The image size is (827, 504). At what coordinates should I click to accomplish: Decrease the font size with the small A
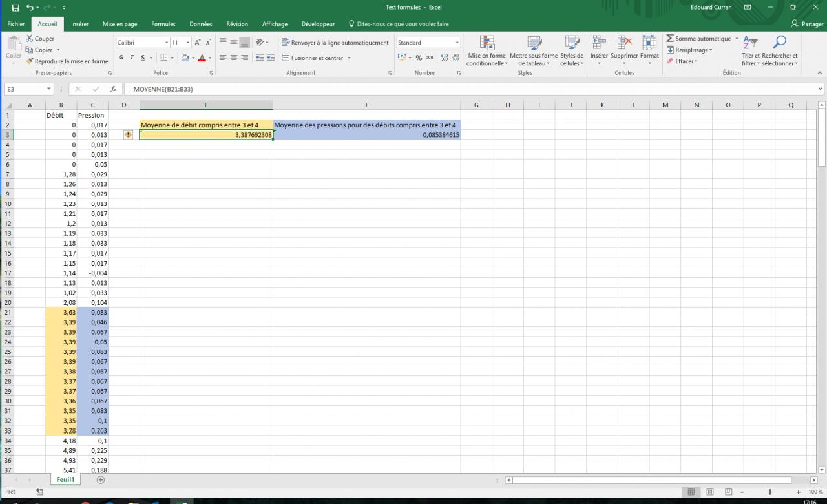click(208, 43)
